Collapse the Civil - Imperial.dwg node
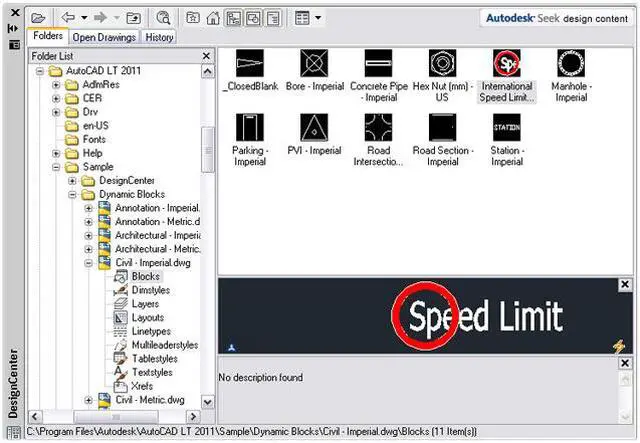This screenshot has height=443, width=640. point(88,263)
